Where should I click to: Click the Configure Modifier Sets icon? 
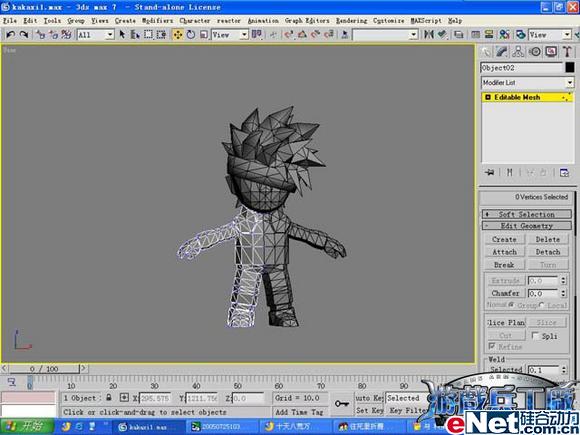tap(564, 172)
